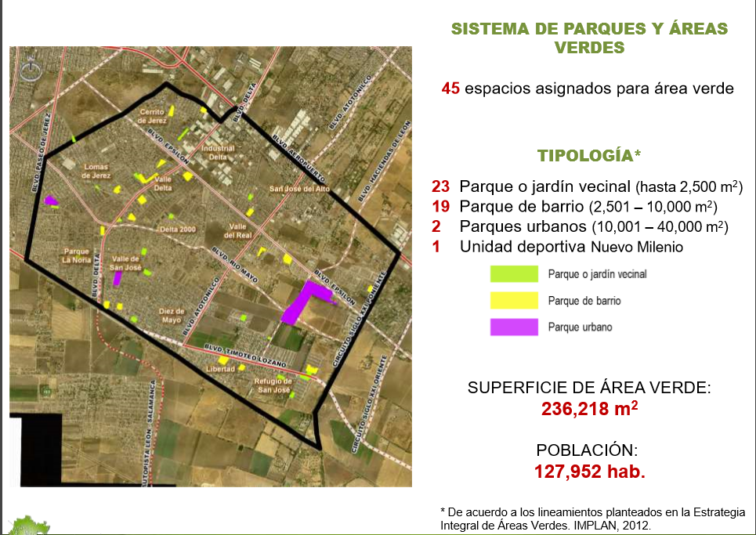Click the 'Delta 2000' map label
The height and width of the screenshot is (535, 756).
(x=177, y=230)
